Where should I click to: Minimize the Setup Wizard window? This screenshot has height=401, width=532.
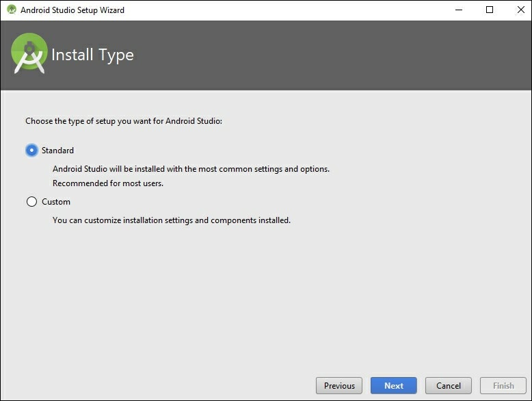click(459, 10)
